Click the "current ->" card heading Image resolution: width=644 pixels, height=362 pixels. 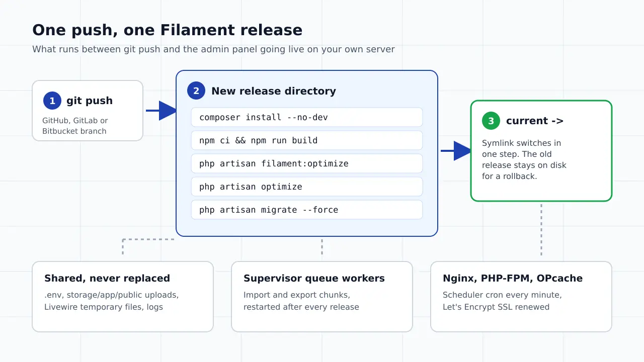(x=535, y=121)
